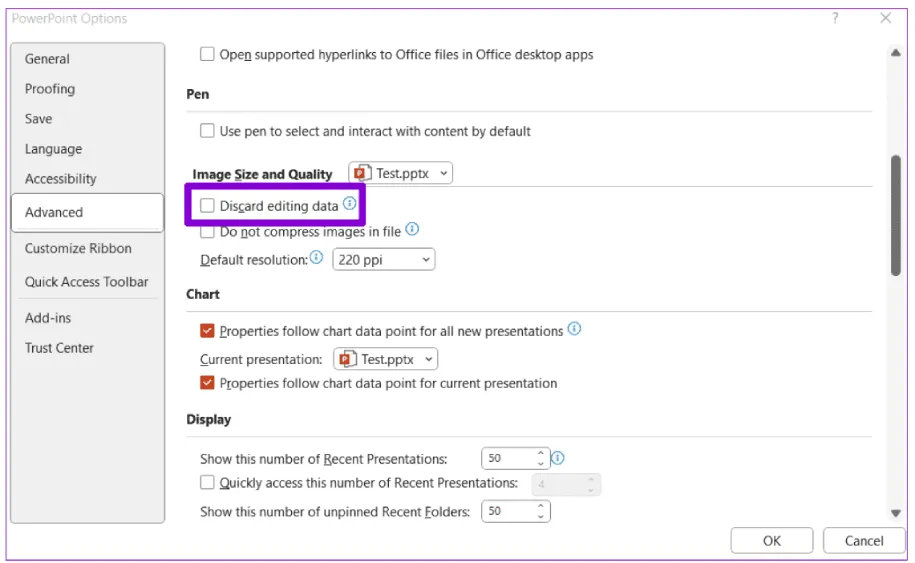Click the vertical scrollbar thumb
915x563 pixels.
coord(896,214)
